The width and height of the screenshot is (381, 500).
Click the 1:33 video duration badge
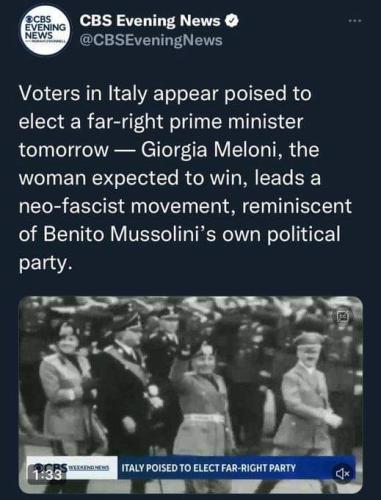click(47, 474)
